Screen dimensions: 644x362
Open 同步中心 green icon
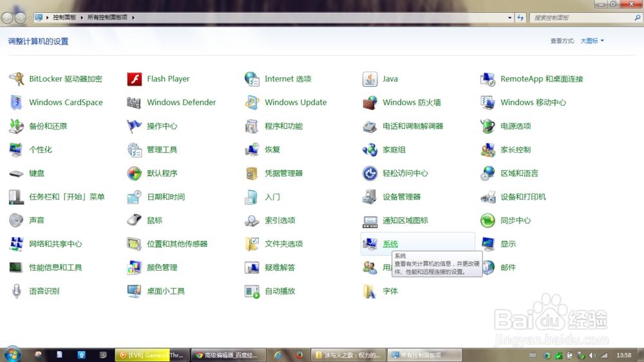click(x=488, y=220)
